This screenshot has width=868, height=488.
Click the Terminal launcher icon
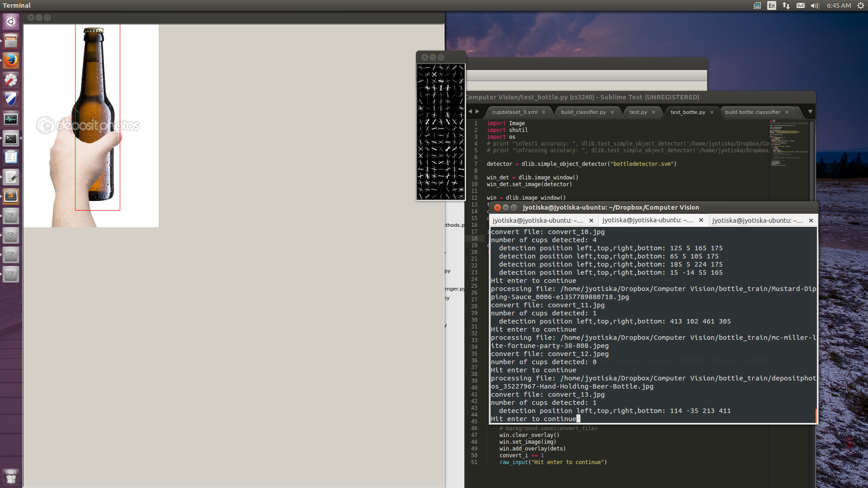pyautogui.click(x=11, y=138)
